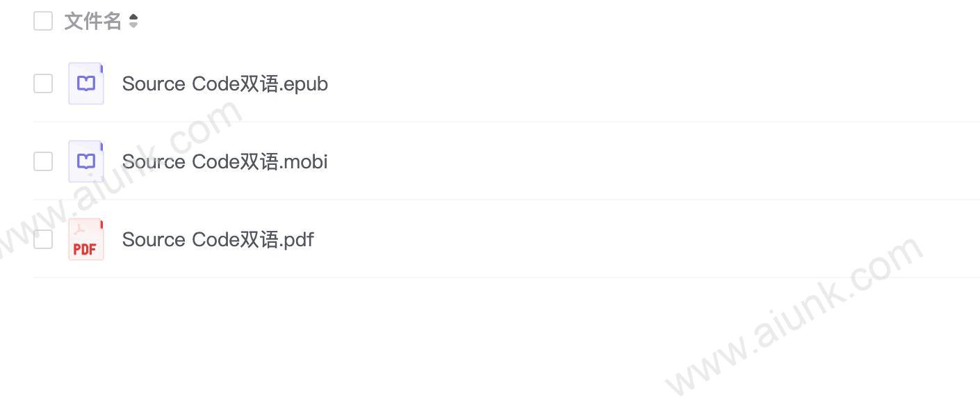
Task: Click the descending sort arrow next to 文件名
Action: coord(133,26)
